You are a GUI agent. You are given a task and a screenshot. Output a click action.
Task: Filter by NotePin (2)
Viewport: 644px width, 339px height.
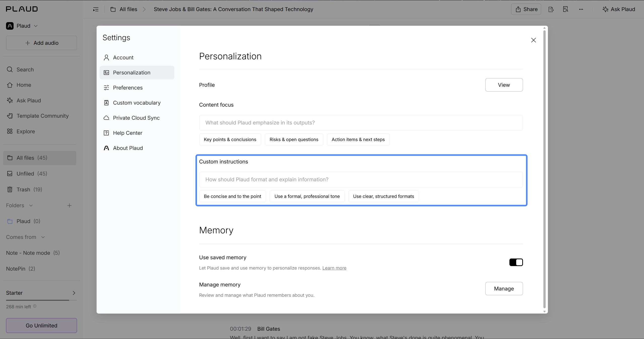(21, 269)
